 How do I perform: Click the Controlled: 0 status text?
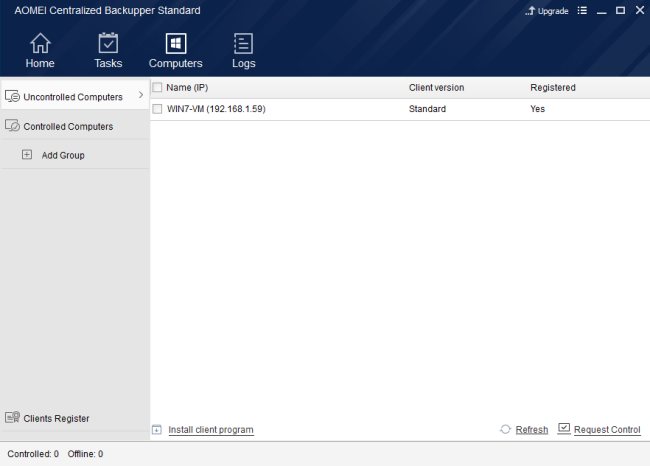click(33, 454)
